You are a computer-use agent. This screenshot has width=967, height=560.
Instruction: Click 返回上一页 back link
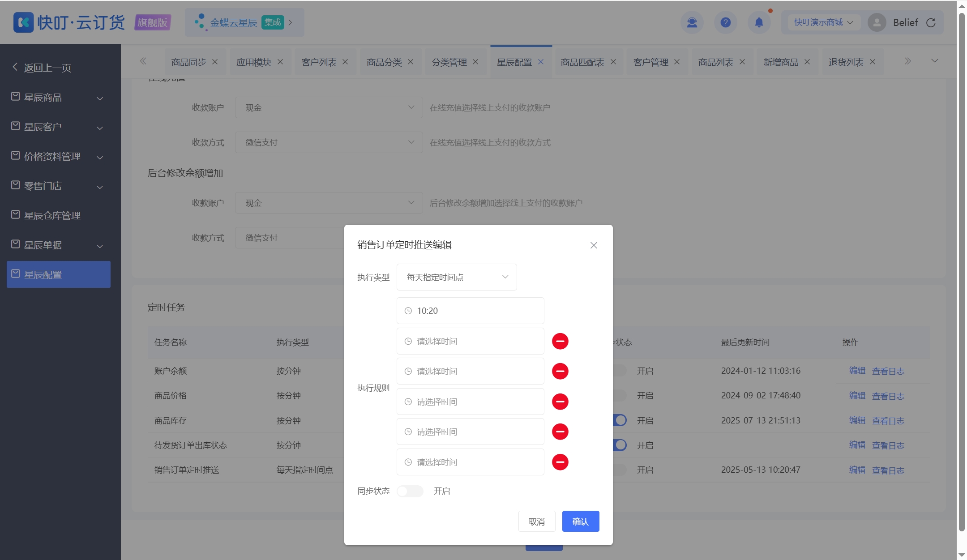[x=42, y=68]
